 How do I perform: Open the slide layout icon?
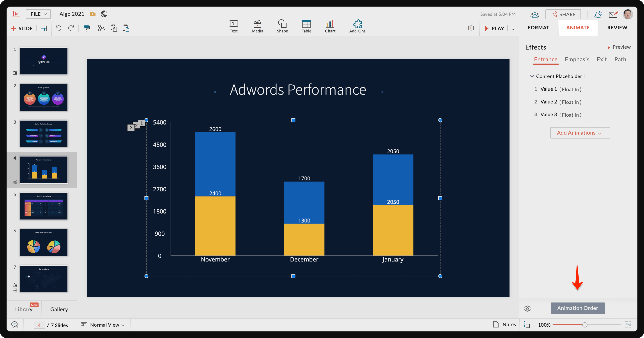pyautogui.click(x=44, y=28)
